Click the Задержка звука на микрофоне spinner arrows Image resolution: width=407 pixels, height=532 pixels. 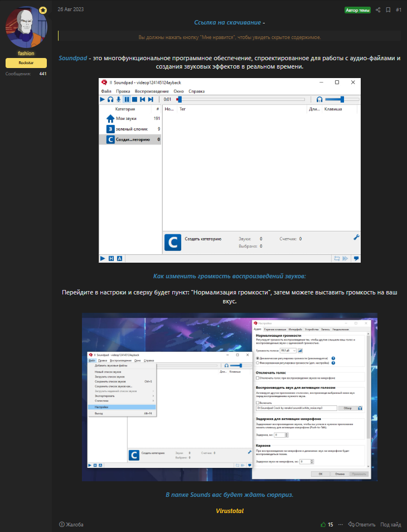tap(312, 461)
